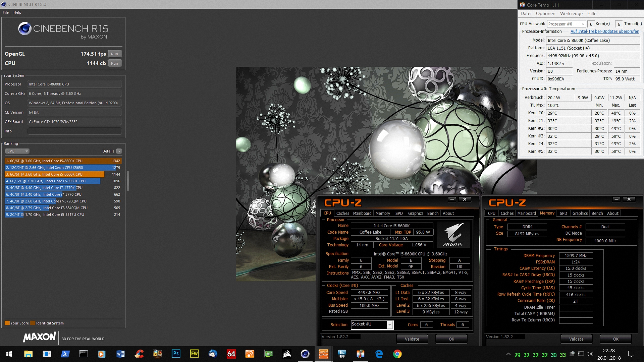Open the Windows Start menu
Viewport: 644px width, 362px height.
click(9, 354)
